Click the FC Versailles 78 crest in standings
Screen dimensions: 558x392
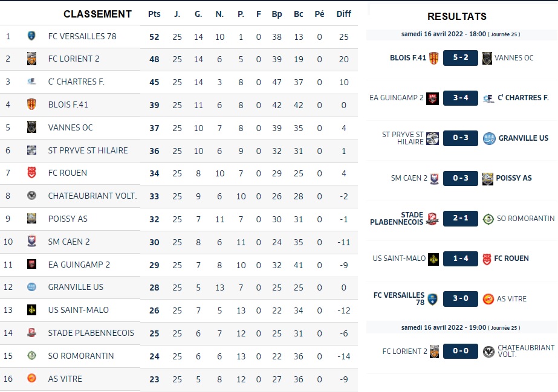[31, 36]
